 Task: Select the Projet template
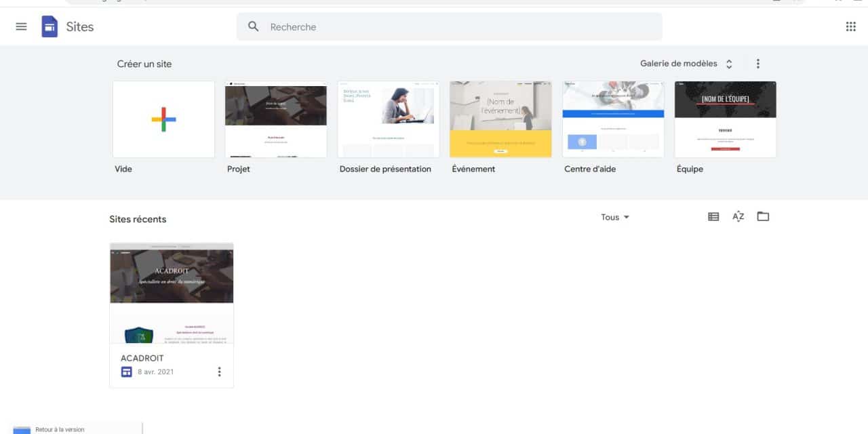click(276, 119)
